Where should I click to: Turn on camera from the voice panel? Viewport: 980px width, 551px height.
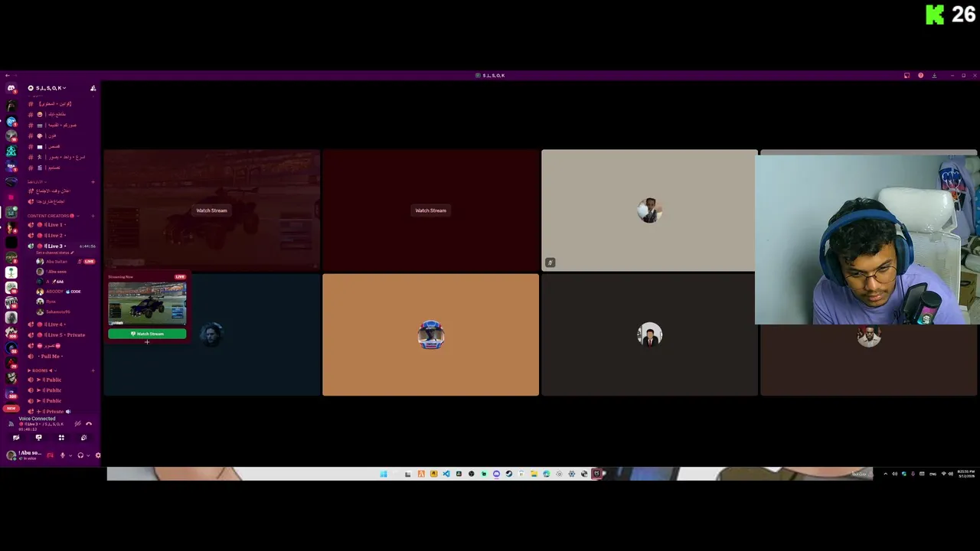coord(16,438)
